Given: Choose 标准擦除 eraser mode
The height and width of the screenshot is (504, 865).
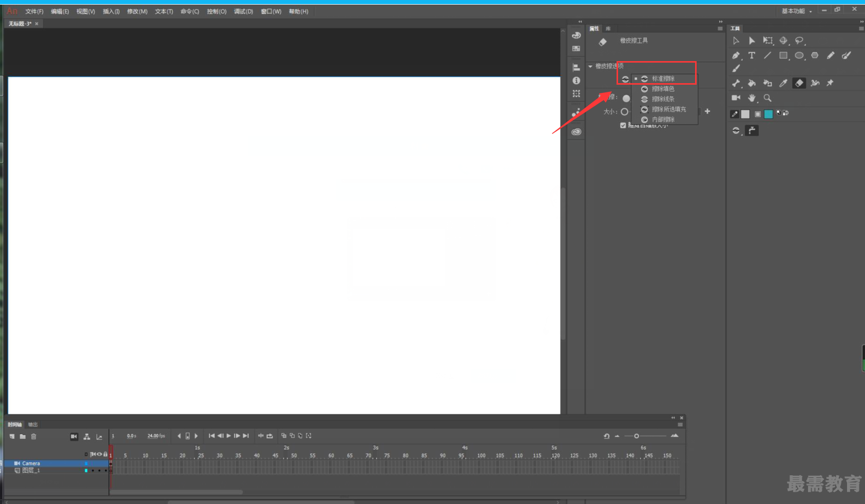Looking at the screenshot, I should pos(665,79).
